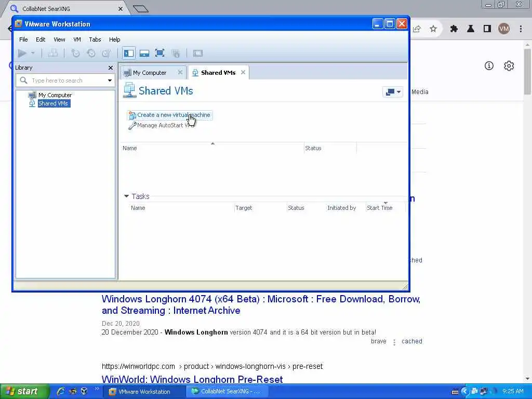The image size is (532, 399).
Task: Open the Library search filter dropdown
Action: tap(110, 81)
